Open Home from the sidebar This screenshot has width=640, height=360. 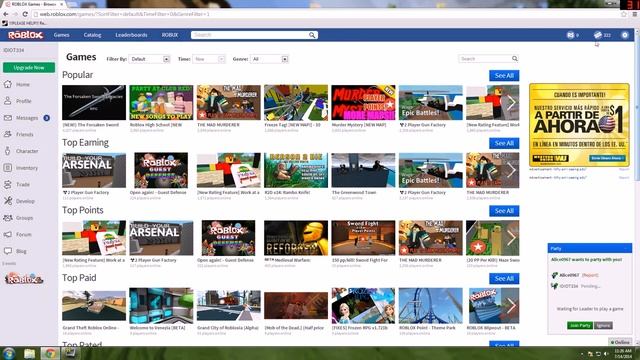coord(17,84)
